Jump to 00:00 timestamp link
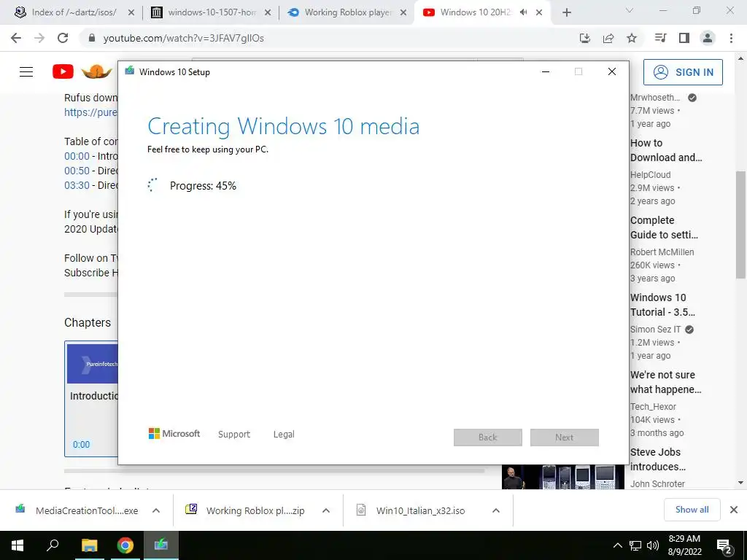 (x=77, y=156)
